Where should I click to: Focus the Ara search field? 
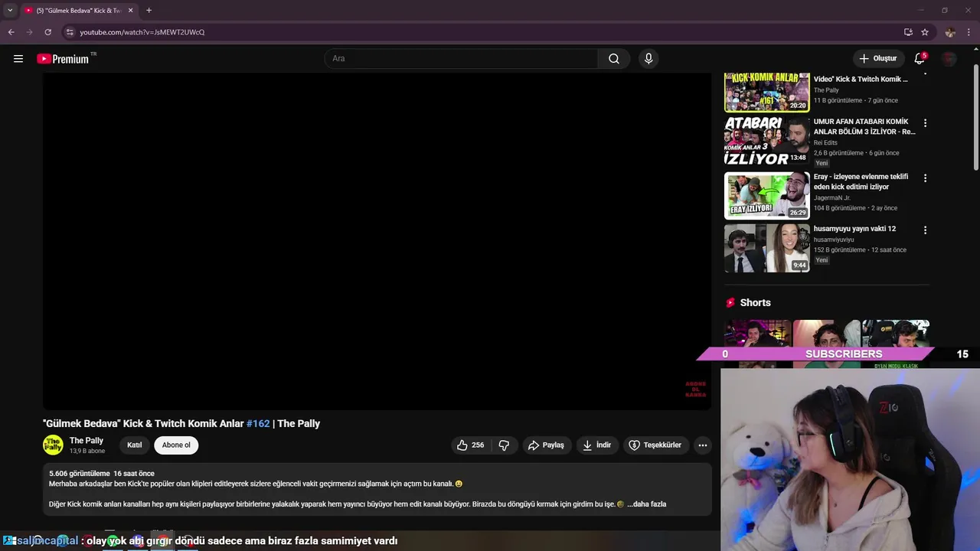click(x=462, y=59)
